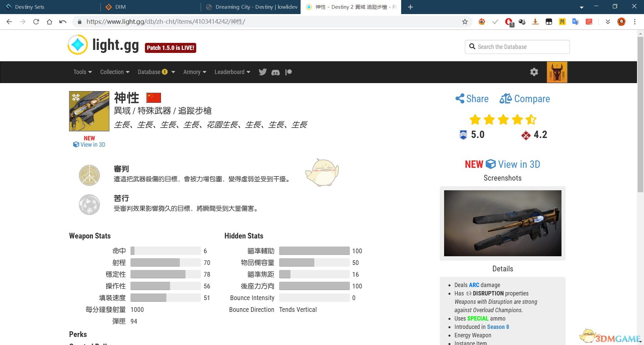Expand the Collection dropdown menu

[115, 72]
